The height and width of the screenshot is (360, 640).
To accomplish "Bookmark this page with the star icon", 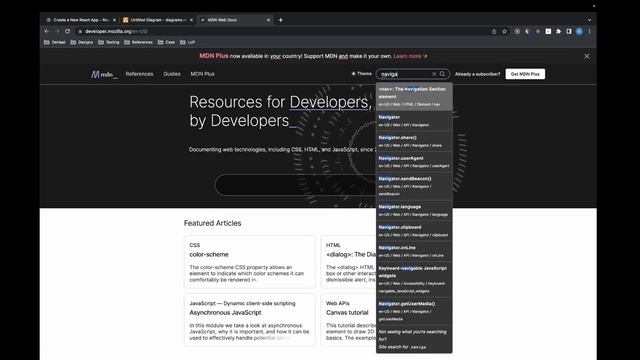I will pos(504,31).
